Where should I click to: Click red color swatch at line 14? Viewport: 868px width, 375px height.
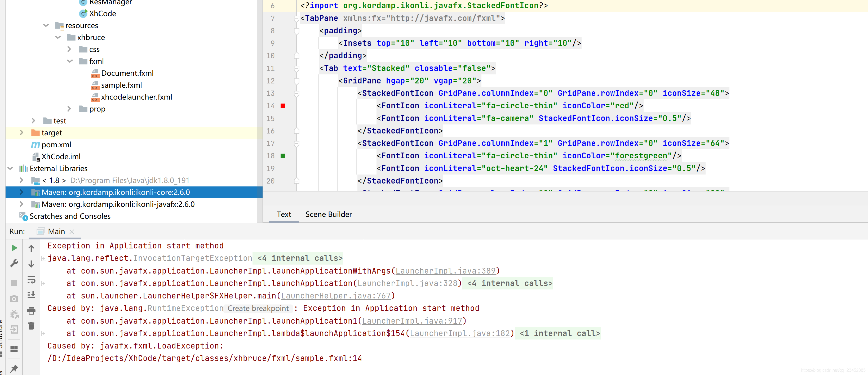283,106
